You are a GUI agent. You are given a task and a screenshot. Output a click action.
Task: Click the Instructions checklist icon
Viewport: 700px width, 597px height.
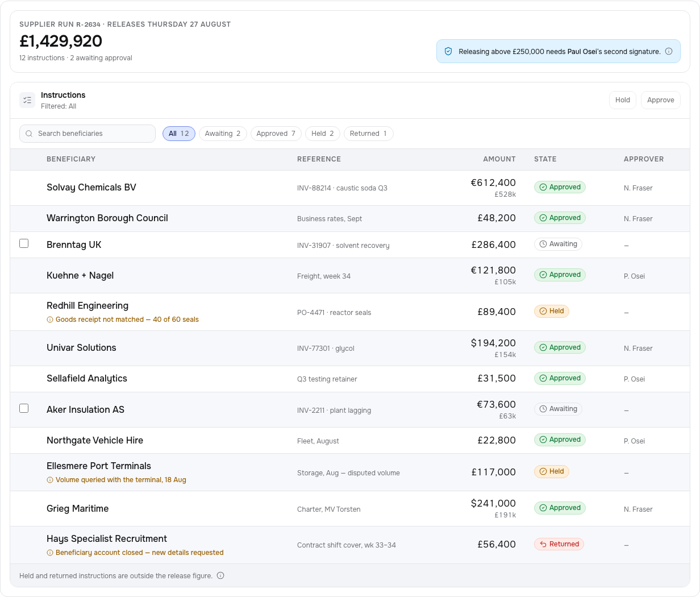pyautogui.click(x=27, y=100)
